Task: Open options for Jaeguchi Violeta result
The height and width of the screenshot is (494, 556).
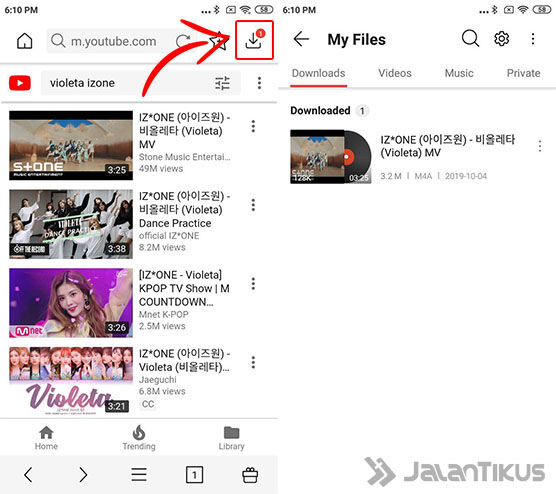Action: pyautogui.click(x=253, y=362)
